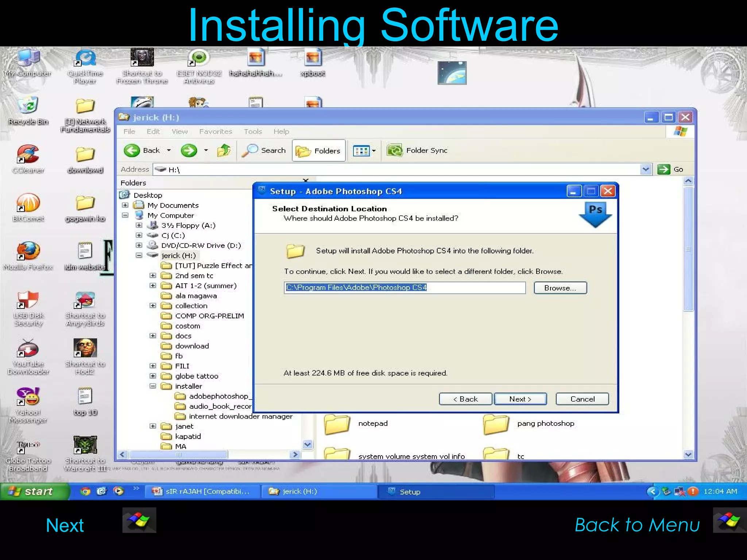Open the Edit menu in Explorer
Screen dimensions: 747x560
click(x=153, y=131)
